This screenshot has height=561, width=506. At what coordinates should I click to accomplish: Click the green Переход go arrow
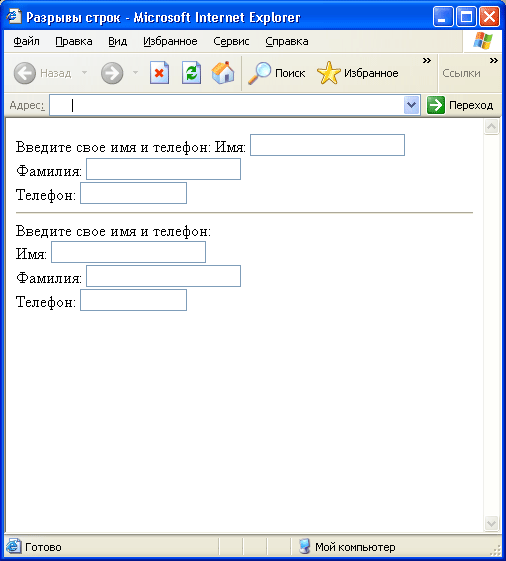tap(436, 105)
